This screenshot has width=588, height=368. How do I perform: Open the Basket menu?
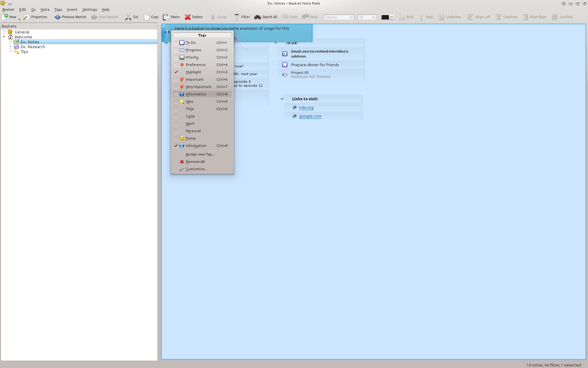8,10
